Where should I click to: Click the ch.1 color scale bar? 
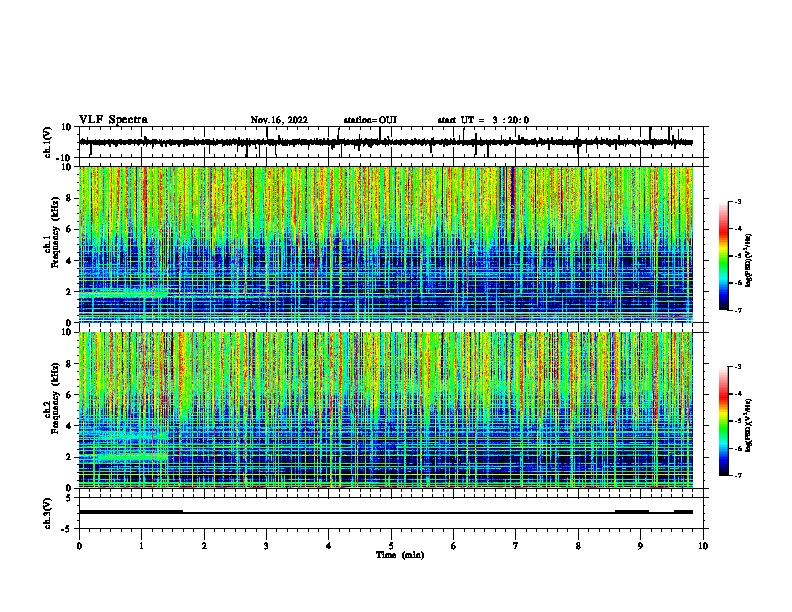tap(723, 256)
